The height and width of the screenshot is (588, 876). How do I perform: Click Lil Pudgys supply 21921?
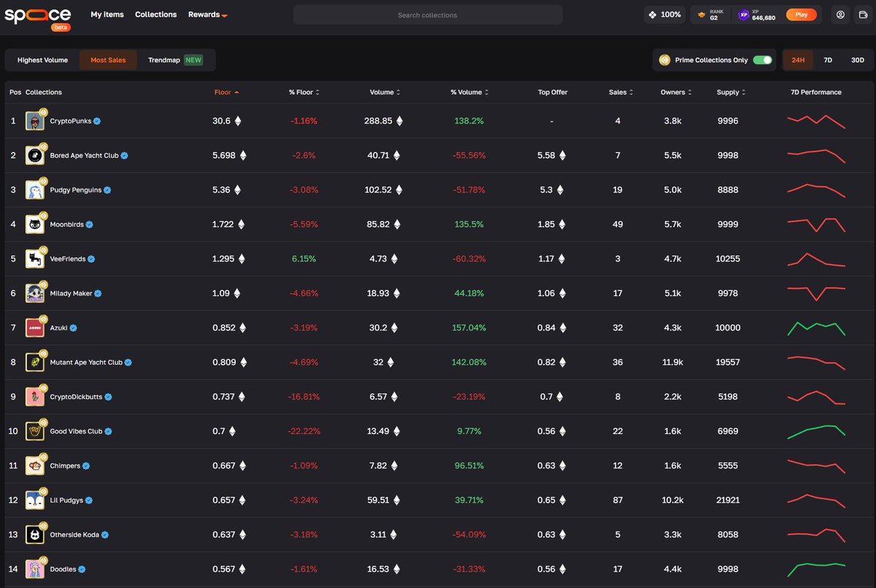click(728, 500)
